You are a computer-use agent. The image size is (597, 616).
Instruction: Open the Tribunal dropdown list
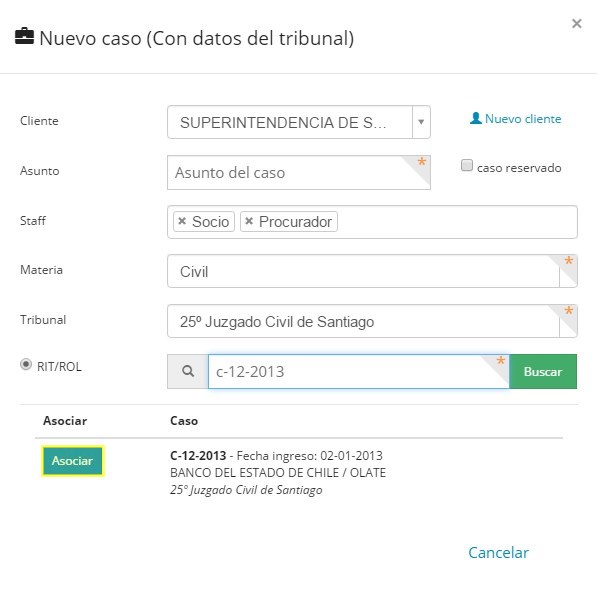pyautogui.click(x=372, y=321)
